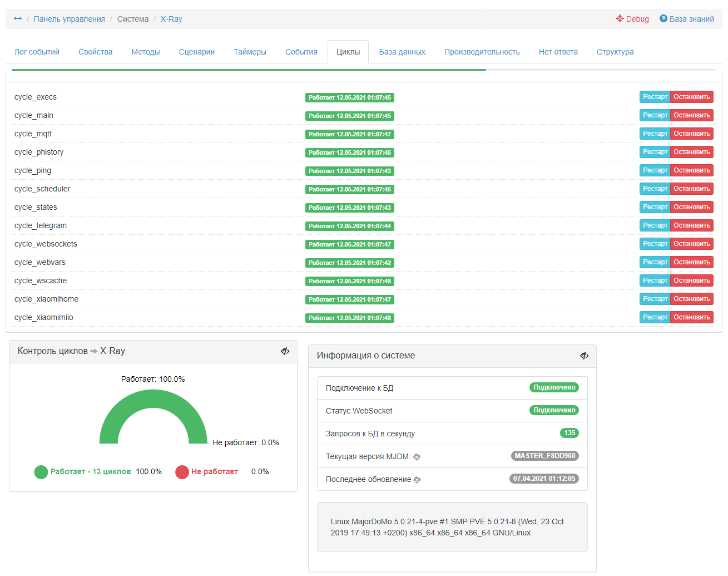Hide the Контроль циклов panel with eye icon
Image resolution: width=728 pixels, height=576 pixels.
pyautogui.click(x=285, y=351)
